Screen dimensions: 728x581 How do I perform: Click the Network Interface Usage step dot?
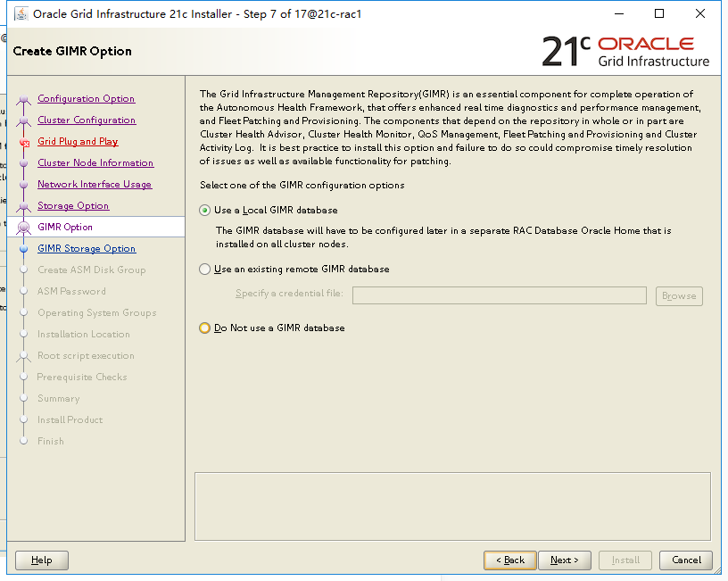coord(24,185)
